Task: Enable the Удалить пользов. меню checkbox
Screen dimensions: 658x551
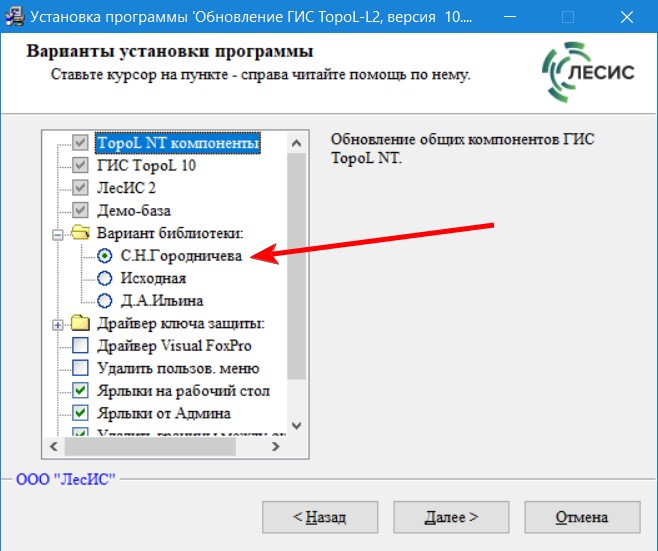Action: coord(80,368)
